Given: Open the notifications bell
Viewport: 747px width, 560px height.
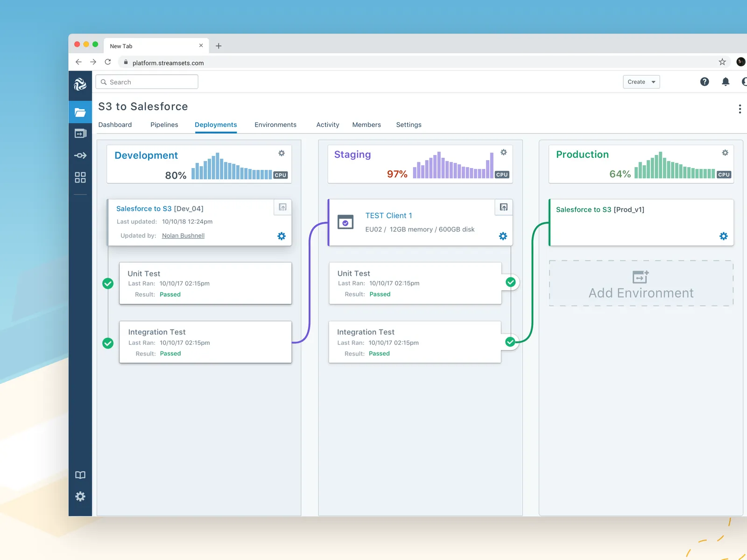Looking at the screenshot, I should 726,82.
